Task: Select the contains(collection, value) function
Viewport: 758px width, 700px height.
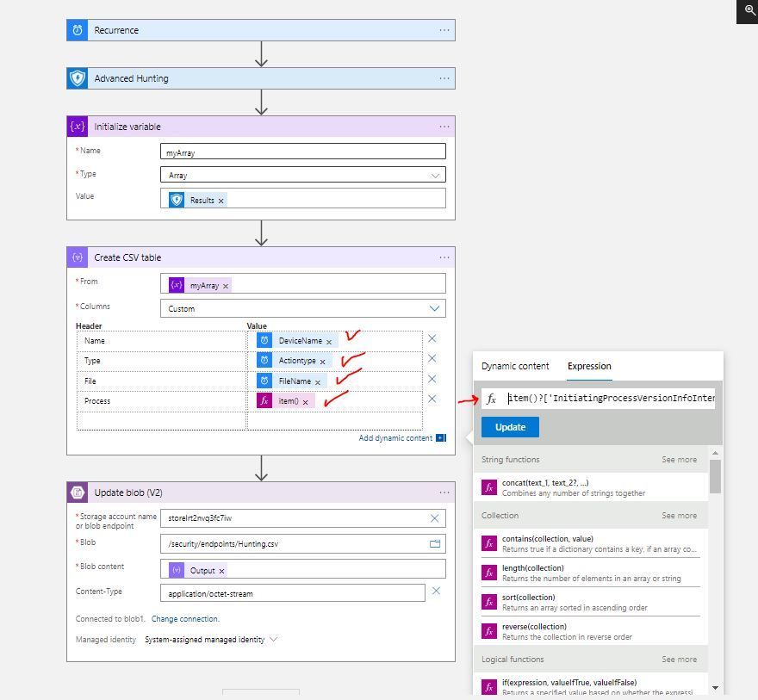Action: coord(591,543)
